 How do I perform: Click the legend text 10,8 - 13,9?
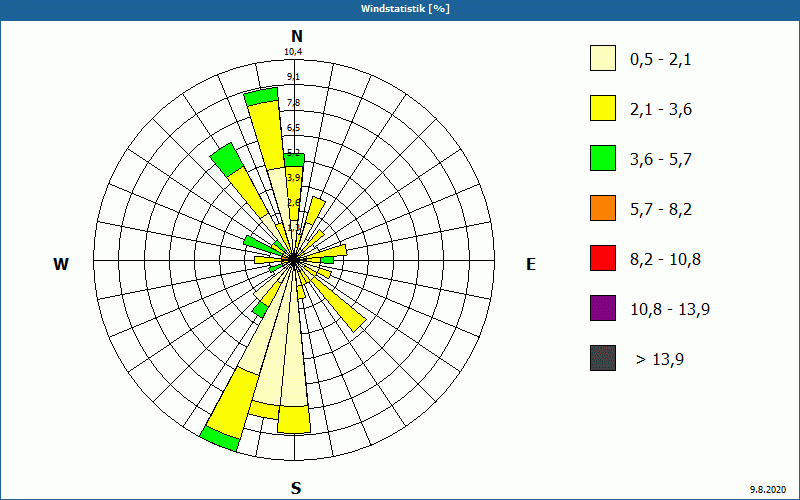(x=670, y=310)
